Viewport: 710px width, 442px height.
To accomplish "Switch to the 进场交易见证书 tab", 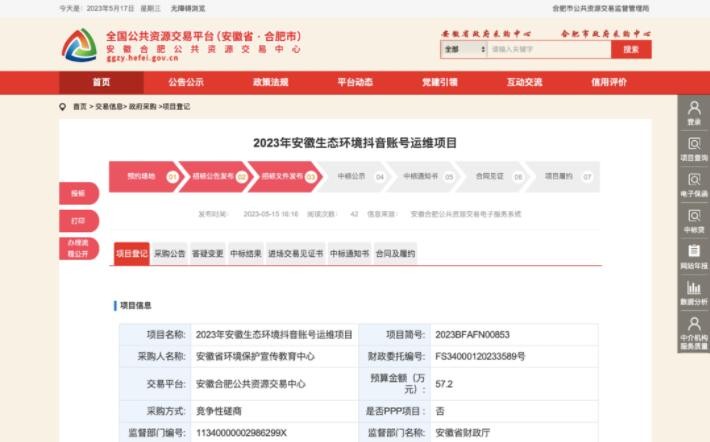I will tap(296, 254).
